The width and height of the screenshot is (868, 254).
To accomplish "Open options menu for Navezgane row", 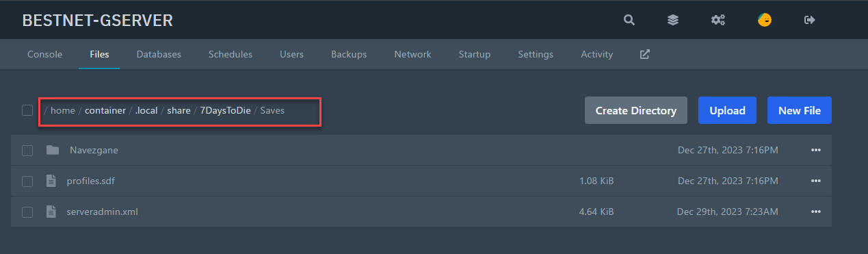I will tap(815, 150).
